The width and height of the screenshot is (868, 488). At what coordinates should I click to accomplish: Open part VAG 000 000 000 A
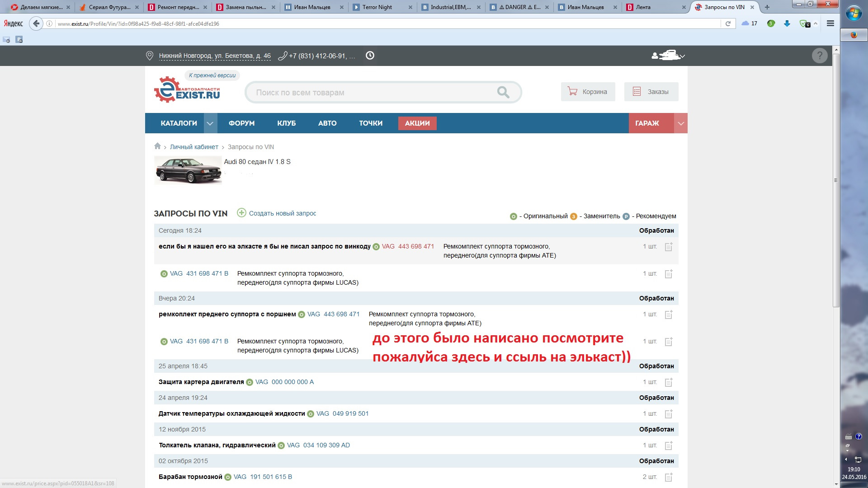tap(284, 382)
